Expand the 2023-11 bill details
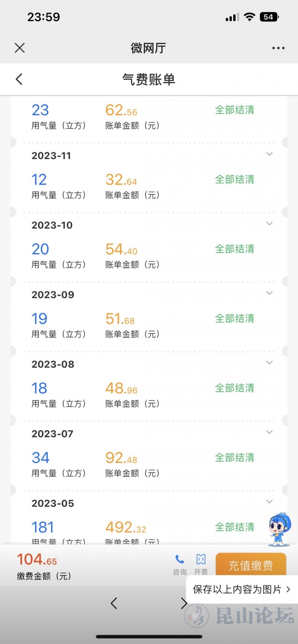 [269, 154]
